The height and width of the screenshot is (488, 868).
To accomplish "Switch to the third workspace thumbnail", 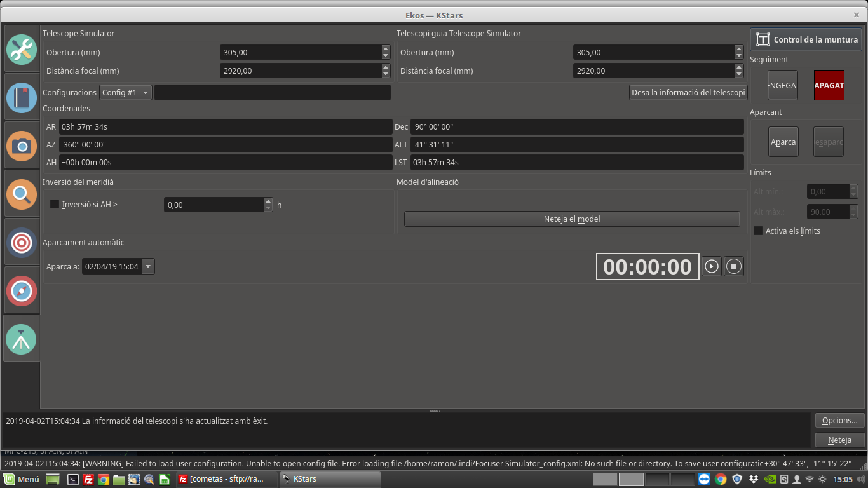I will pos(656,479).
